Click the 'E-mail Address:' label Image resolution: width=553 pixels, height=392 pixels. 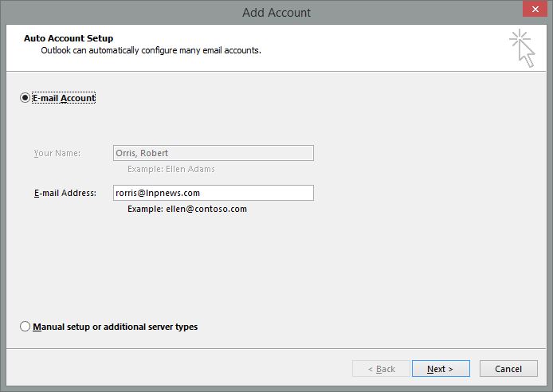pos(65,193)
